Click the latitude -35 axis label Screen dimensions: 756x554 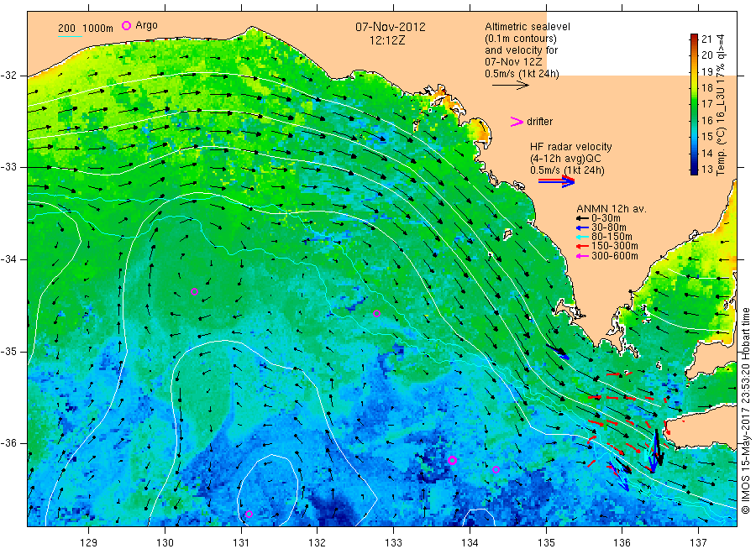[x=8, y=351]
